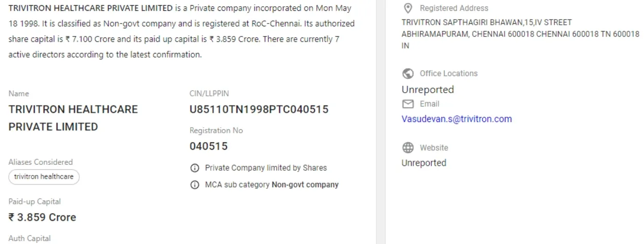This screenshot has height=244, width=644.
Task: Click the Registration No value 040515
Action: click(208, 146)
